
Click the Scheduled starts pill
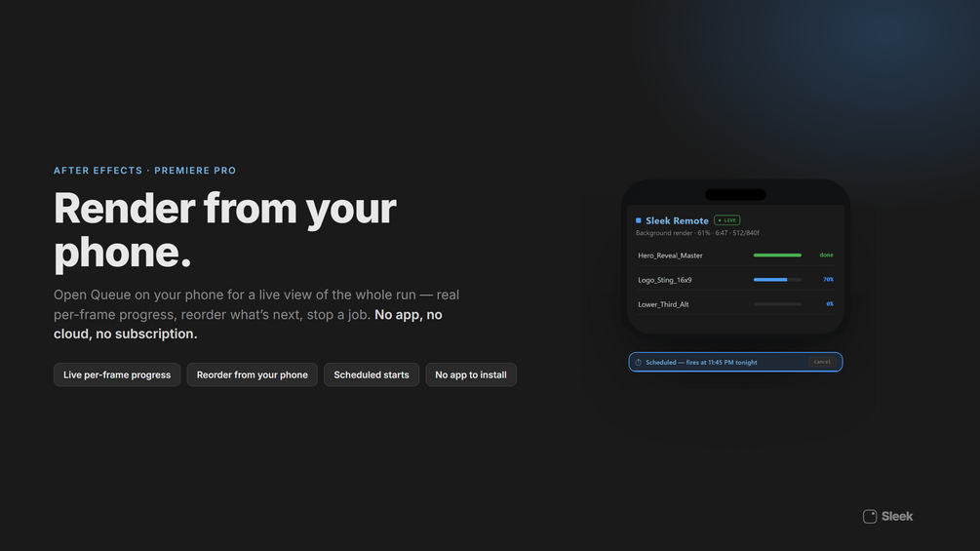click(372, 374)
